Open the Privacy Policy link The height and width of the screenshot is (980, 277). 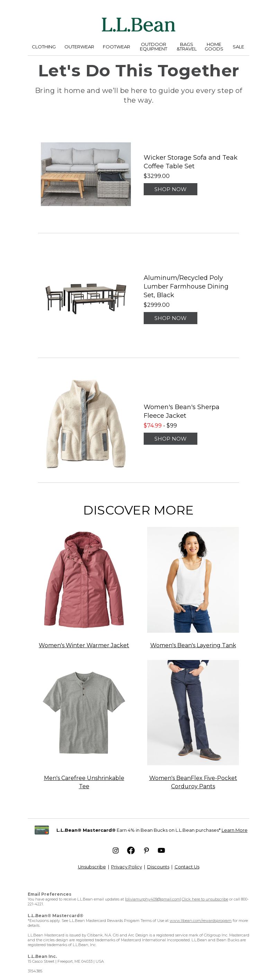[x=126, y=867]
